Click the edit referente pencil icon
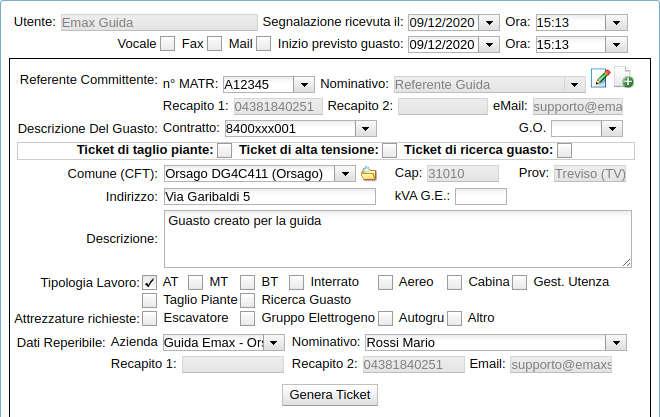The height and width of the screenshot is (417, 660). coord(600,79)
